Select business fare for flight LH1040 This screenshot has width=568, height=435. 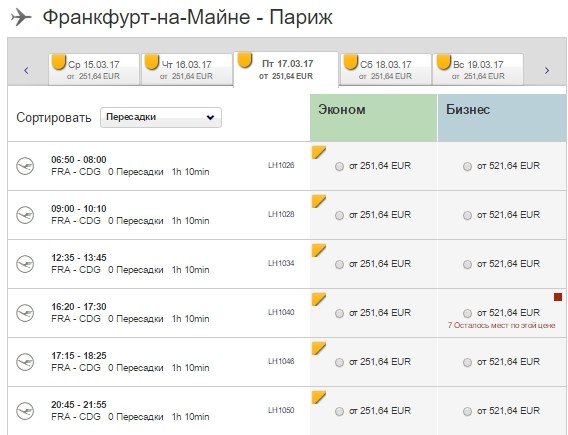click(467, 313)
